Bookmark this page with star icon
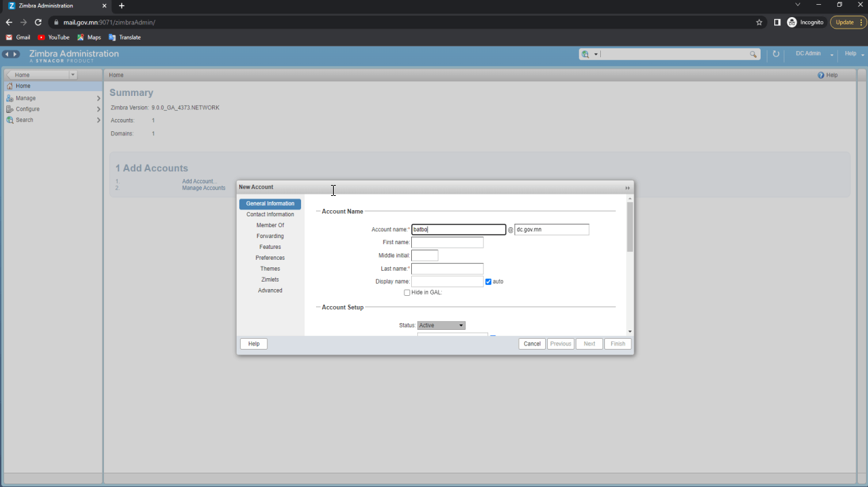 tap(759, 22)
